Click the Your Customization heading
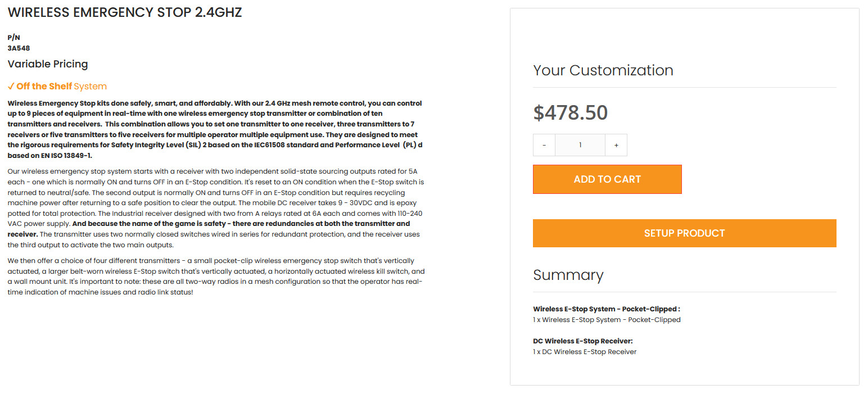868x394 pixels. 603,70
